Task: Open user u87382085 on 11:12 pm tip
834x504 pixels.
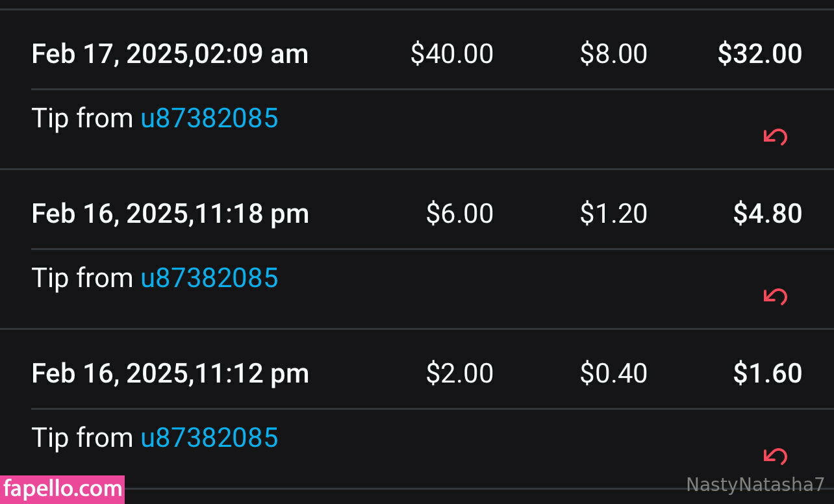Action: coord(209,438)
